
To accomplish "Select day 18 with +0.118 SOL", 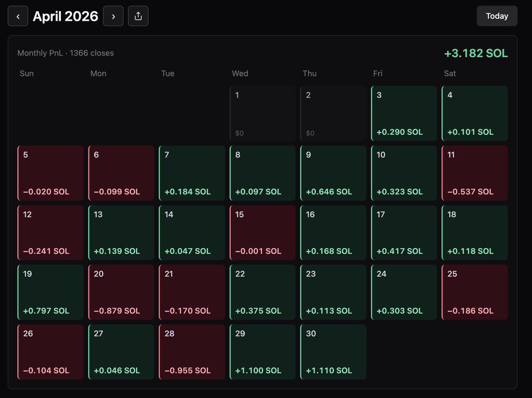I will (475, 233).
